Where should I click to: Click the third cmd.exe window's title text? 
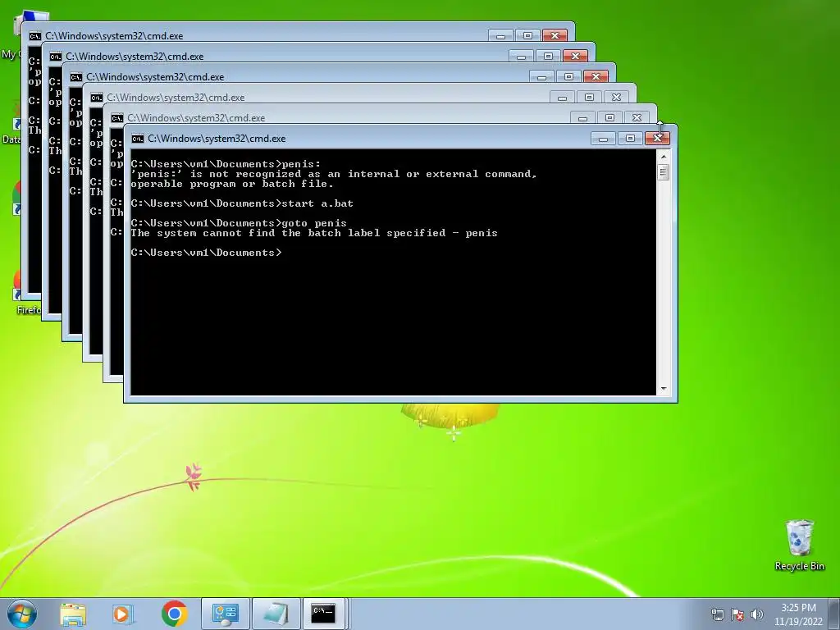coord(155,77)
